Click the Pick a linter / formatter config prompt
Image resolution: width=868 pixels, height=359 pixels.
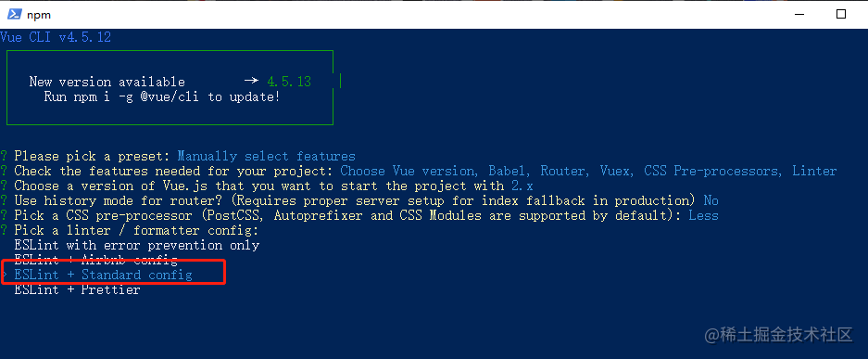tap(137, 230)
